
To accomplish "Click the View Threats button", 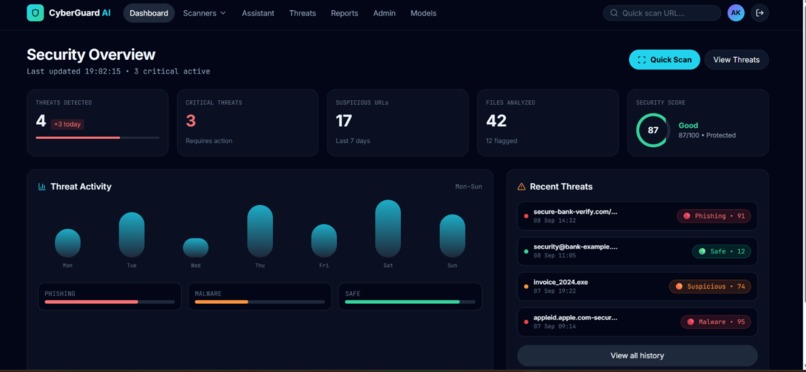I will 736,60.
